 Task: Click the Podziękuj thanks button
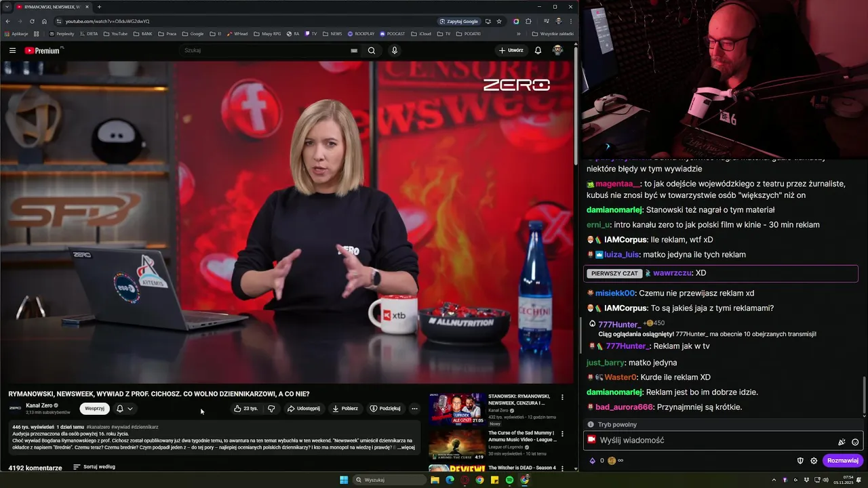click(385, 409)
